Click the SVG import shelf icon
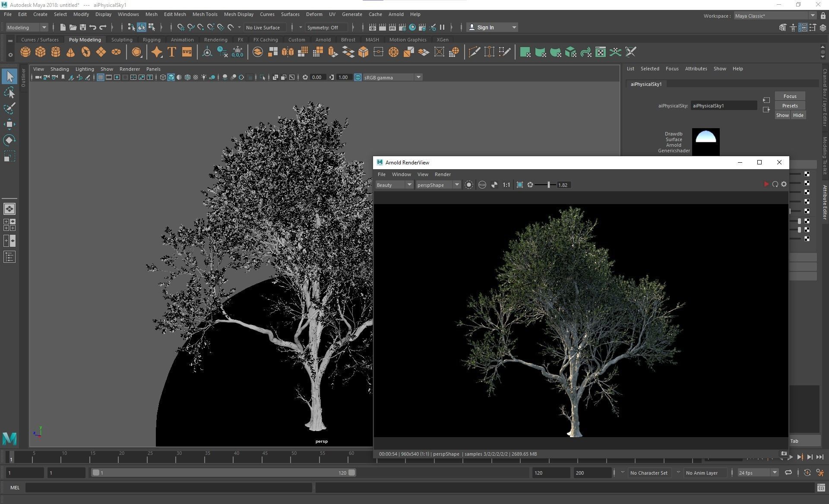The height and width of the screenshot is (504, 829). pos(187,52)
